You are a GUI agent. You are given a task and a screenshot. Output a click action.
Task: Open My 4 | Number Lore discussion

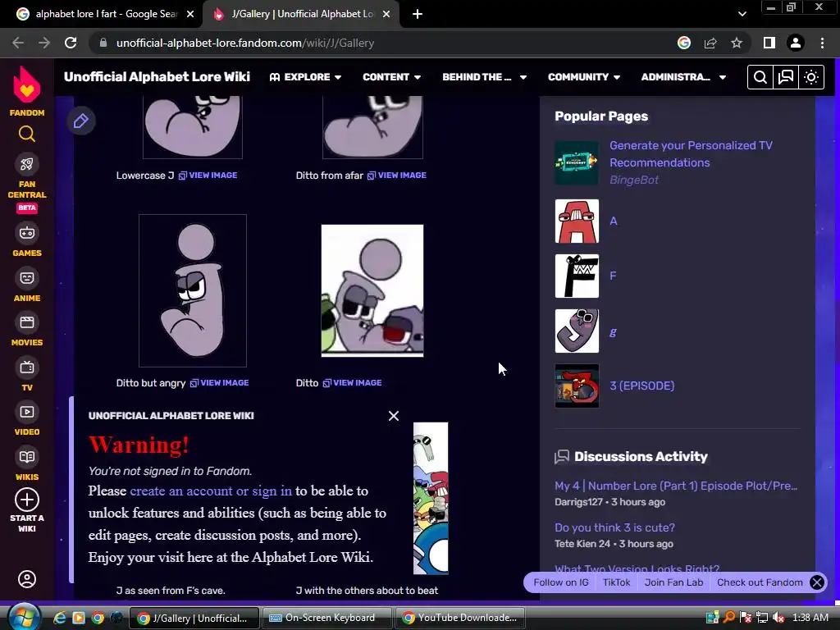(x=676, y=486)
